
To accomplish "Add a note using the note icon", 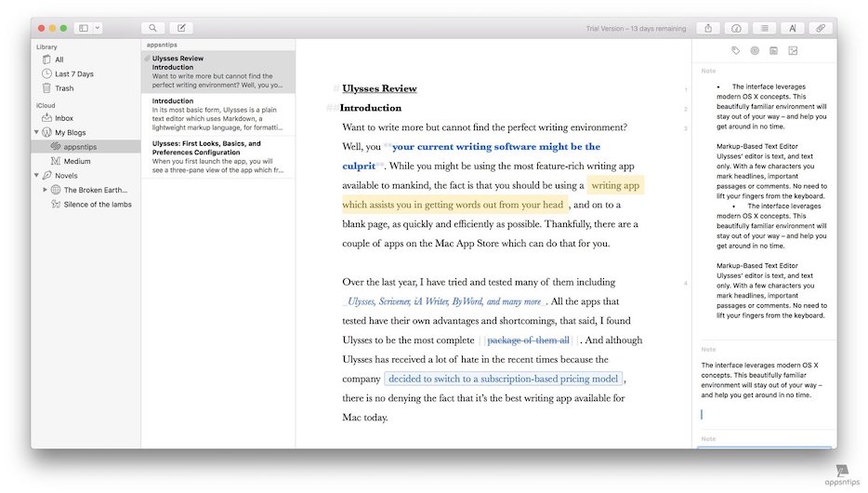I will coord(773,51).
